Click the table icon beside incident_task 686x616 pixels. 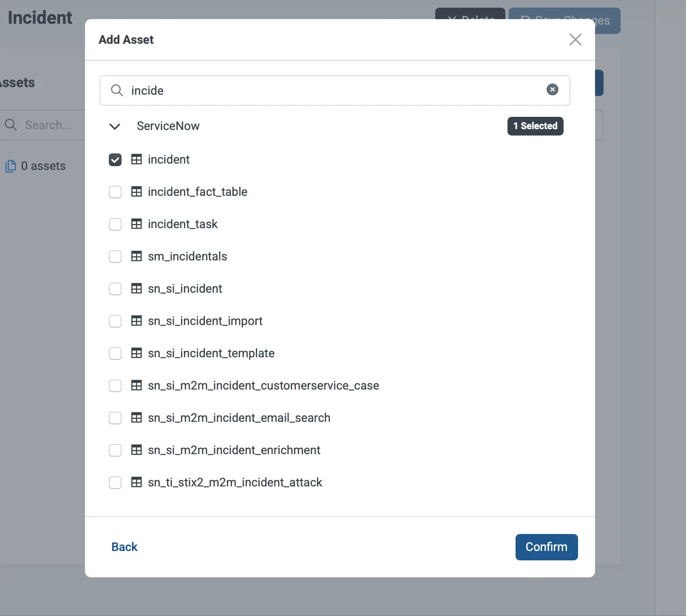point(136,224)
